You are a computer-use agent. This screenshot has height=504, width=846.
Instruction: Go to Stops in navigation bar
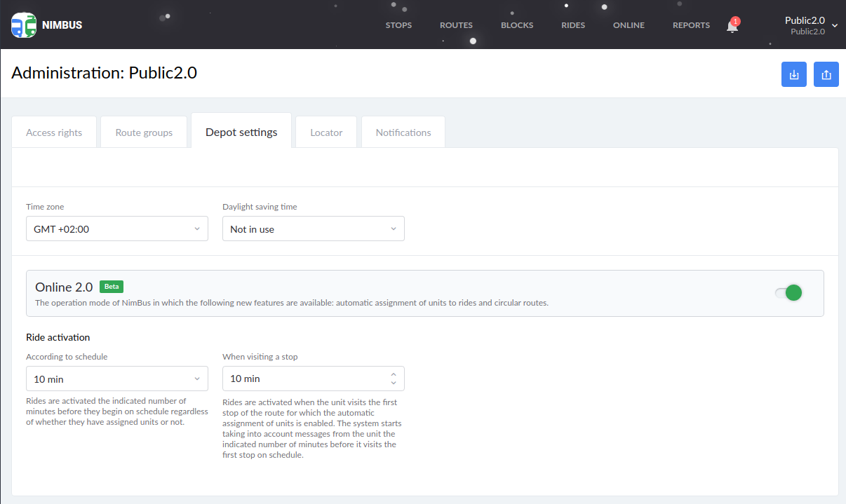tap(398, 25)
